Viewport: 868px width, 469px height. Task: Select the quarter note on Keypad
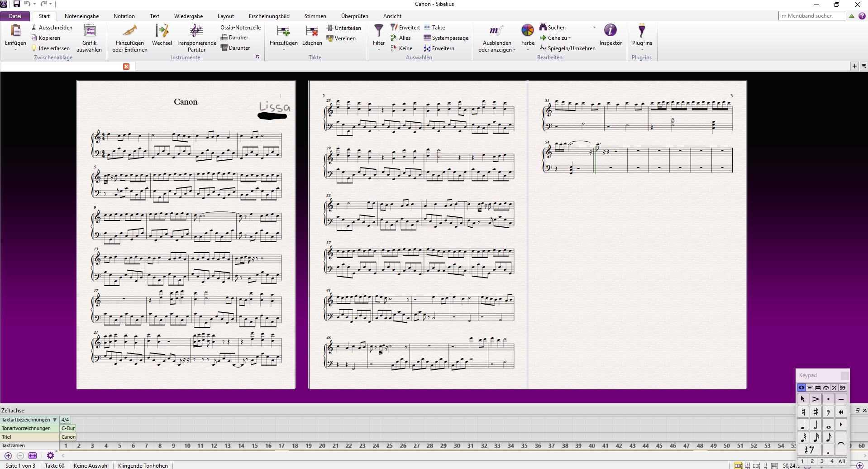803,425
